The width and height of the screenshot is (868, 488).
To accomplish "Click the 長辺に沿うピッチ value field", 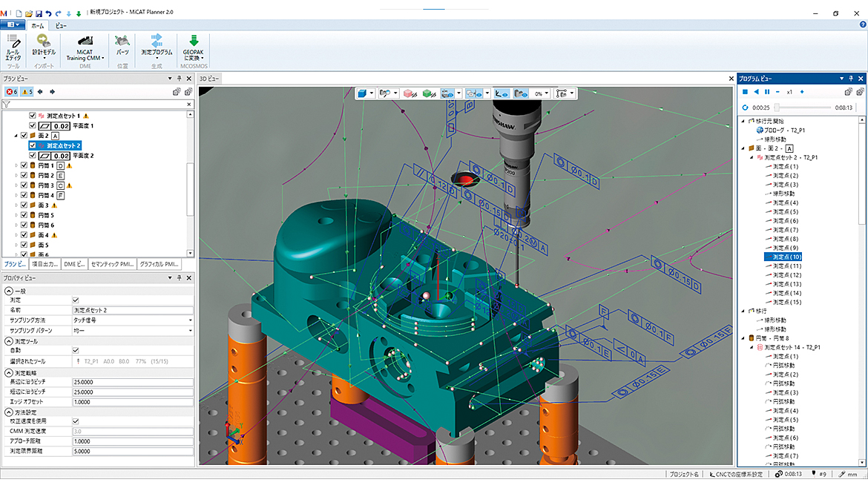I will (x=133, y=383).
